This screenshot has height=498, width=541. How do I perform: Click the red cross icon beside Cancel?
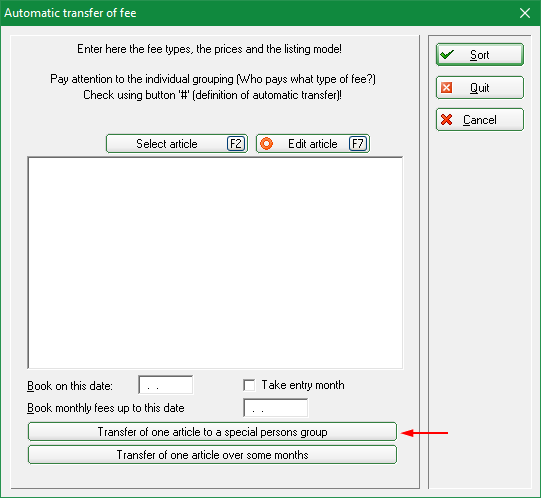pos(446,120)
